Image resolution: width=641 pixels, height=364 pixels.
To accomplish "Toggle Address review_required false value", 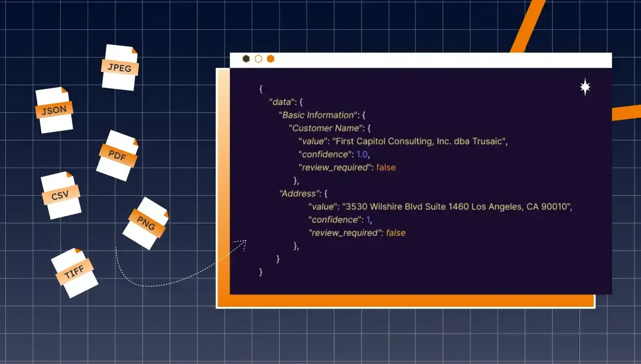I will [396, 233].
